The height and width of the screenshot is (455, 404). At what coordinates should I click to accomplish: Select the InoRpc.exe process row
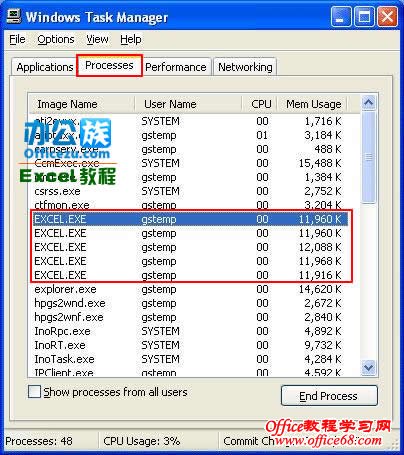click(x=190, y=331)
